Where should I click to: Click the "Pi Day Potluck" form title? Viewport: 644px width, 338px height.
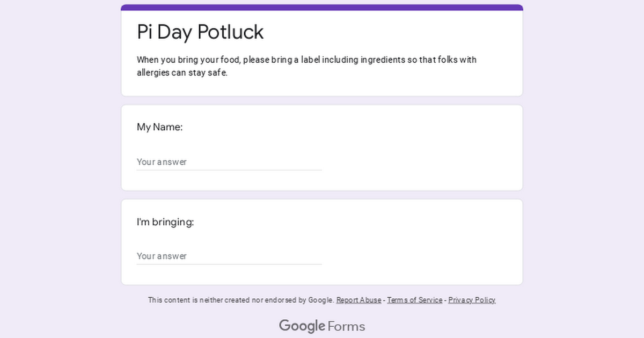(200, 32)
